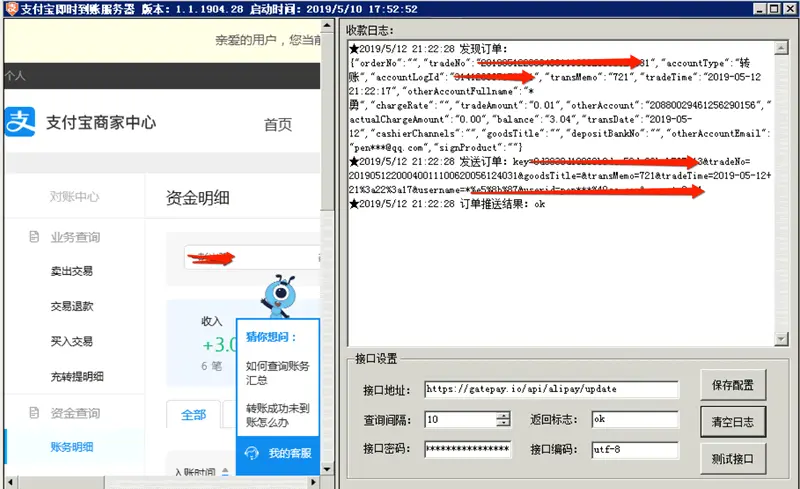Click the headset icon beside 我的客服
This screenshot has width=800, height=489.
pos(252,453)
